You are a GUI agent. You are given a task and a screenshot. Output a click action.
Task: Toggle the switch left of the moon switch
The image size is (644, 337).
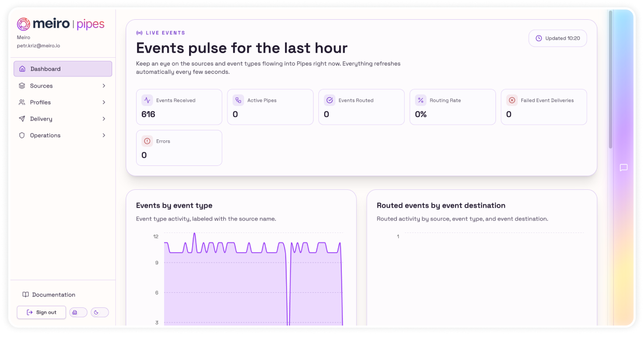[x=78, y=313]
